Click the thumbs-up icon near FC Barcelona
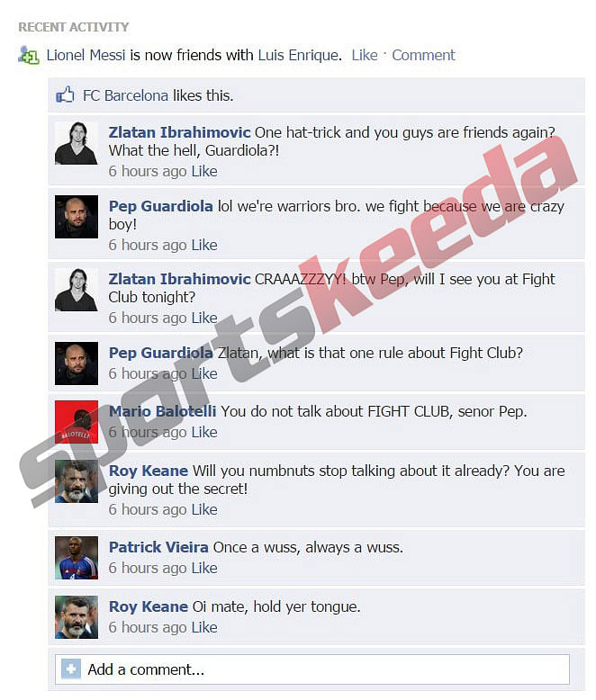This screenshot has height=700, width=596. pos(65,94)
